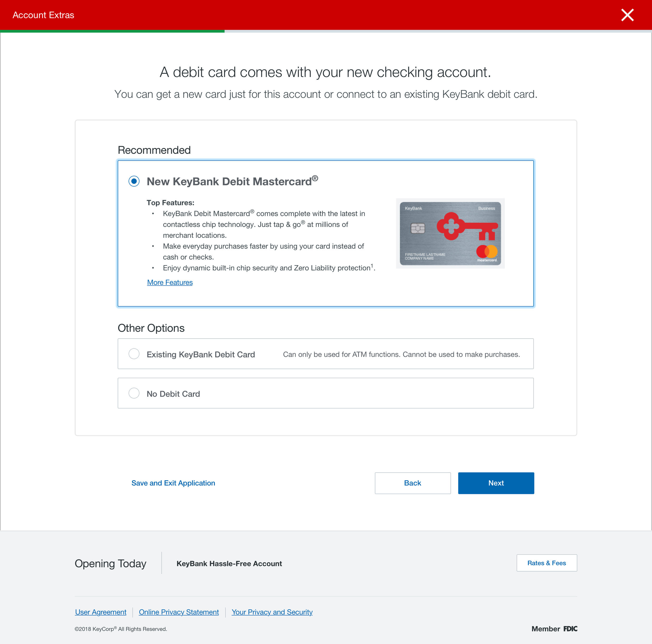Go back with the Back button
652x644 pixels.
[412, 483]
